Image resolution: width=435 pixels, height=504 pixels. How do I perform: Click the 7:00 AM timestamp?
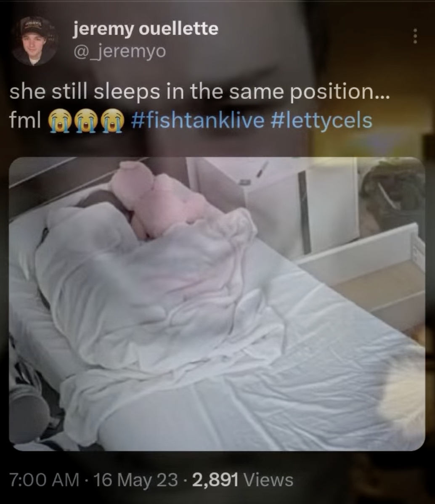pyautogui.click(x=44, y=480)
